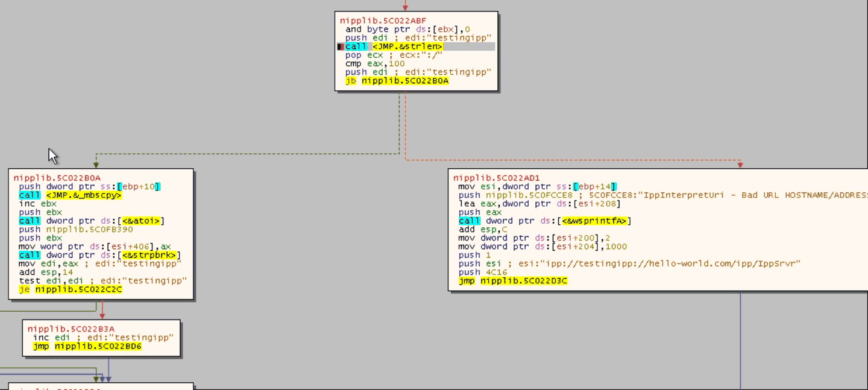Select the nipplib.5C022AD1 block header
This screenshot has height=390, width=868.
[497, 178]
